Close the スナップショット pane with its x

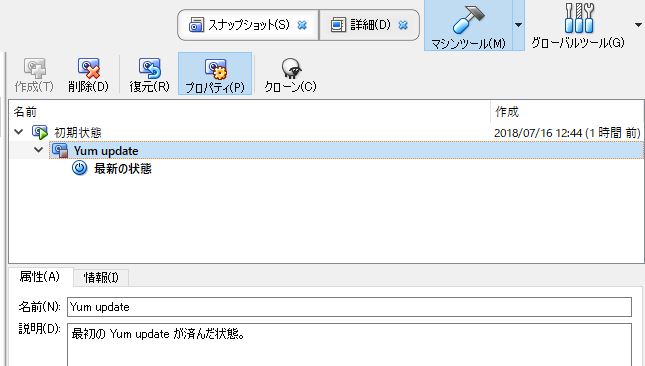[x=302, y=25]
